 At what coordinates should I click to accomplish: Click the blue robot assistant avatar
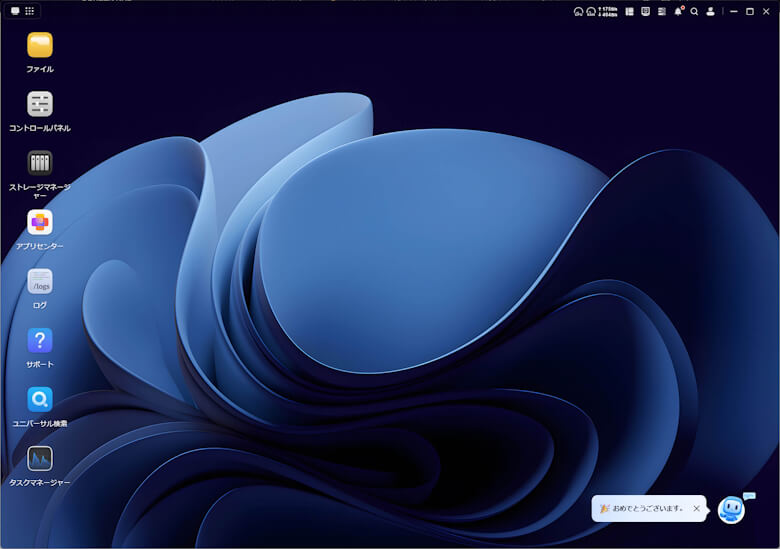point(731,509)
